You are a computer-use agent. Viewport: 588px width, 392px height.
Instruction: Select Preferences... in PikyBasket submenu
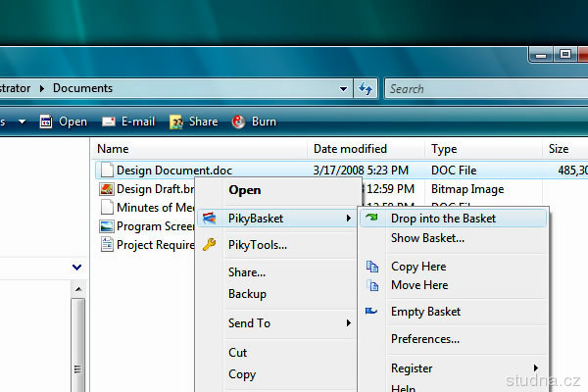click(x=424, y=339)
